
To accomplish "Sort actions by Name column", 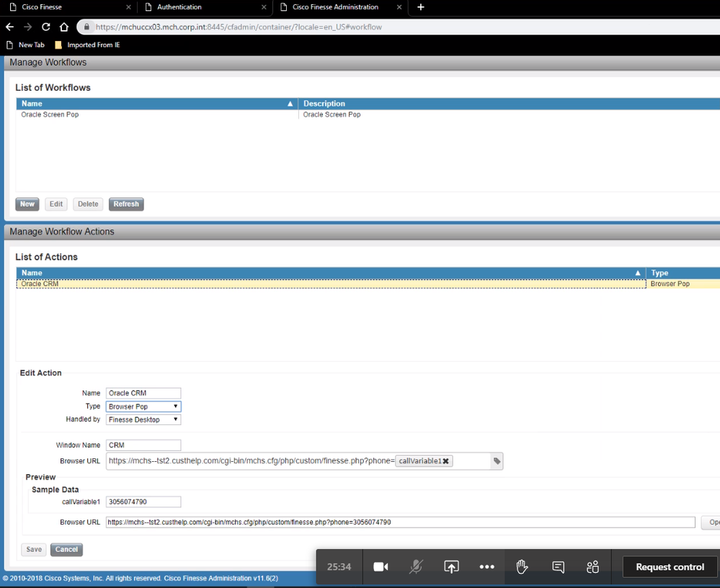I will click(x=331, y=273).
